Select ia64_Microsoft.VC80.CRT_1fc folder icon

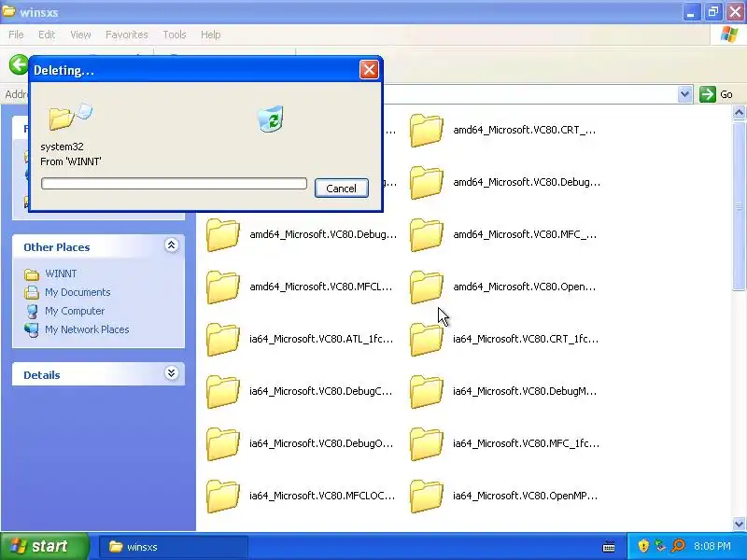(x=427, y=340)
